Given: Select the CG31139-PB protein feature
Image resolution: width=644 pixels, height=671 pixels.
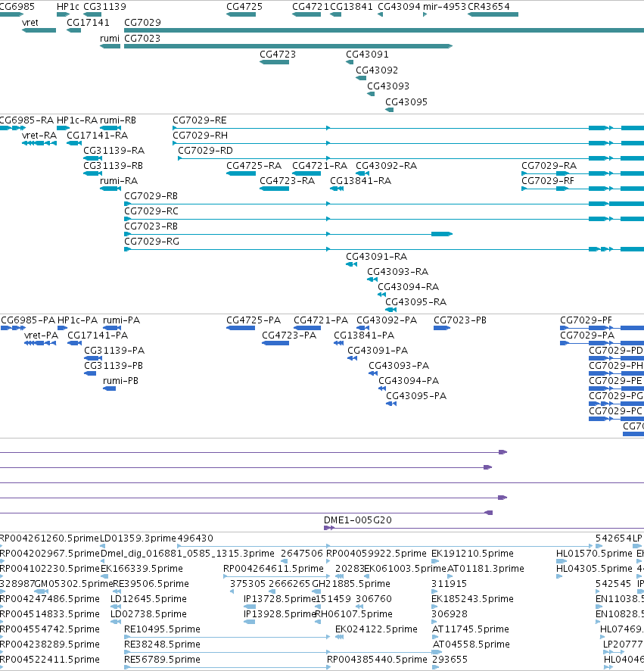Looking at the screenshot, I should 90,373.
